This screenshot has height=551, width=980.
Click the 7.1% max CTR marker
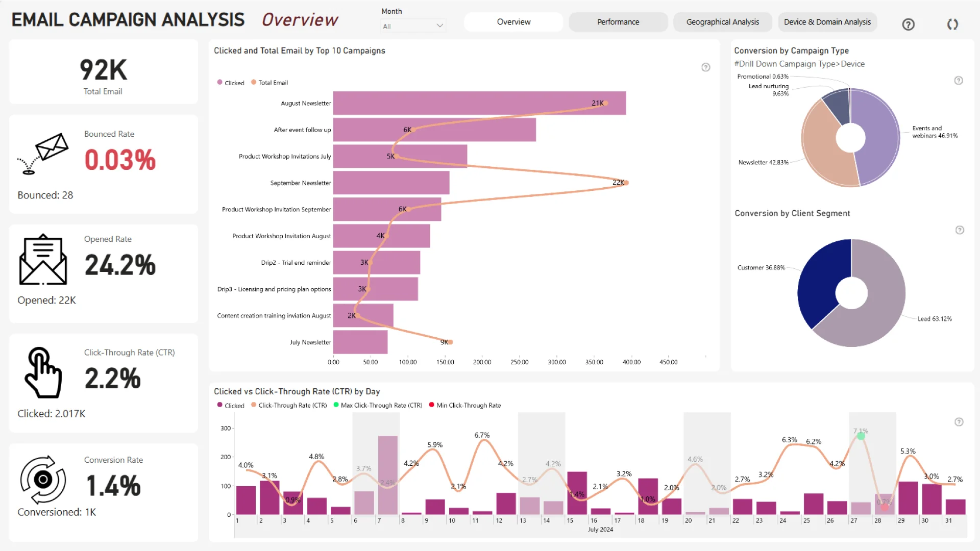tap(861, 436)
